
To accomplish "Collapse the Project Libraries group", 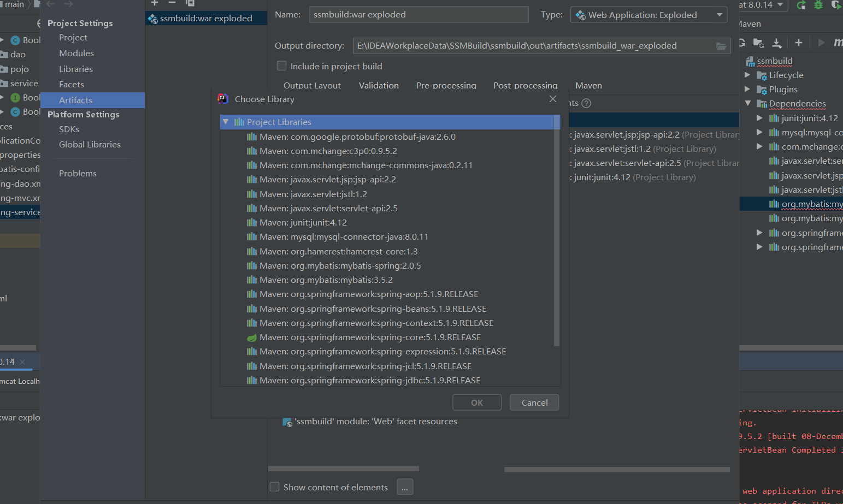I will [x=226, y=122].
